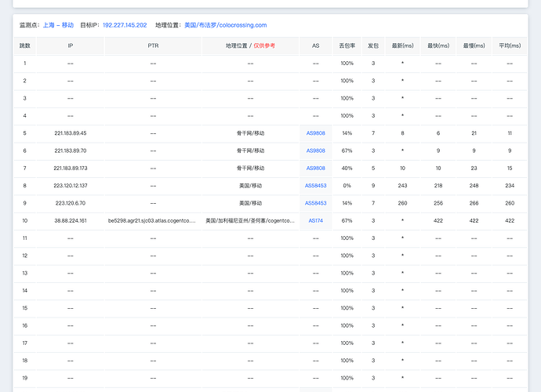Click the 发包 column header

click(373, 46)
